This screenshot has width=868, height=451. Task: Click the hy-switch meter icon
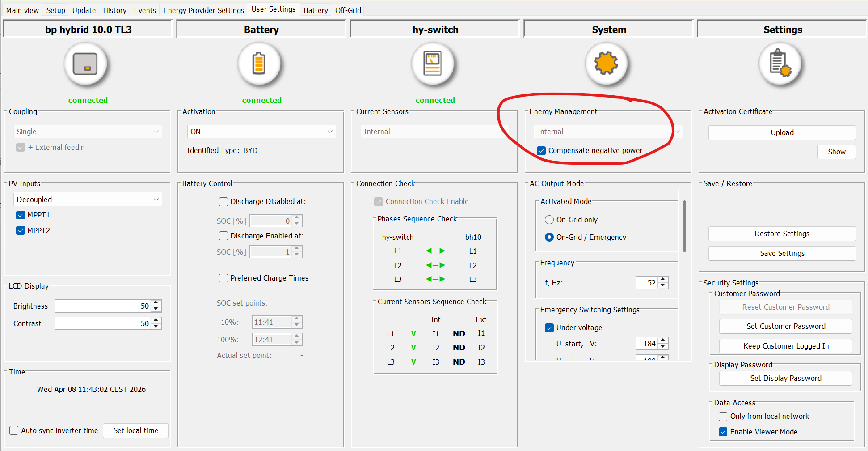pyautogui.click(x=433, y=64)
